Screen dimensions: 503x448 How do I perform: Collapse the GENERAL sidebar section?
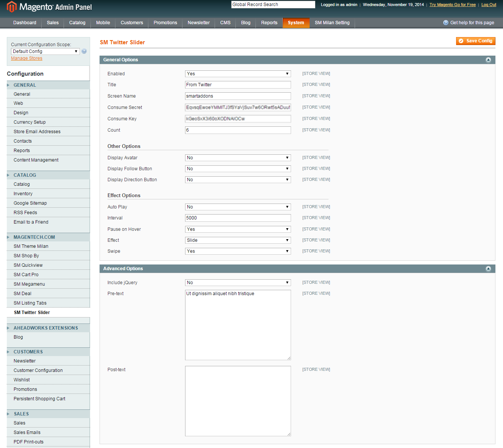(x=48, y=85)
